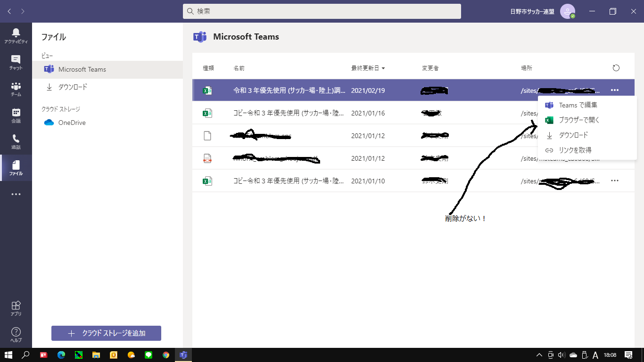The height and width of the screenshot is (362, 644).
Task: Sort by 名前 column header
Action: tap(239, 68)
